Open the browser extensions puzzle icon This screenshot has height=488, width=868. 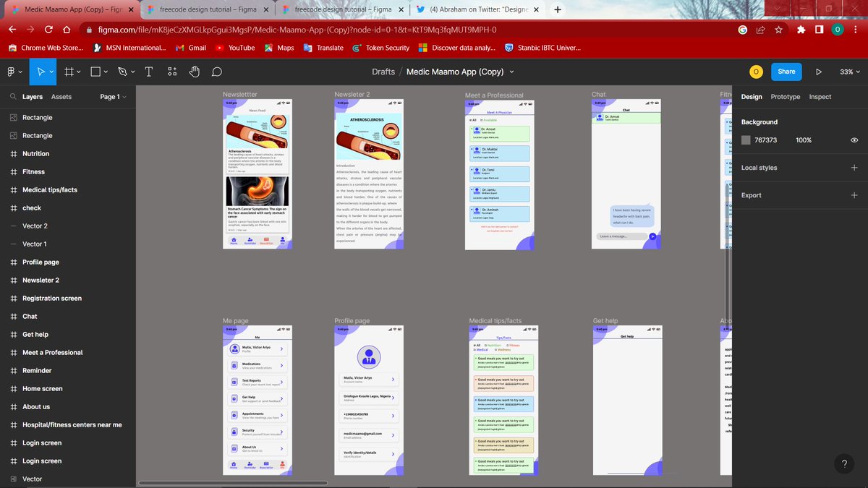coord(801,30)
